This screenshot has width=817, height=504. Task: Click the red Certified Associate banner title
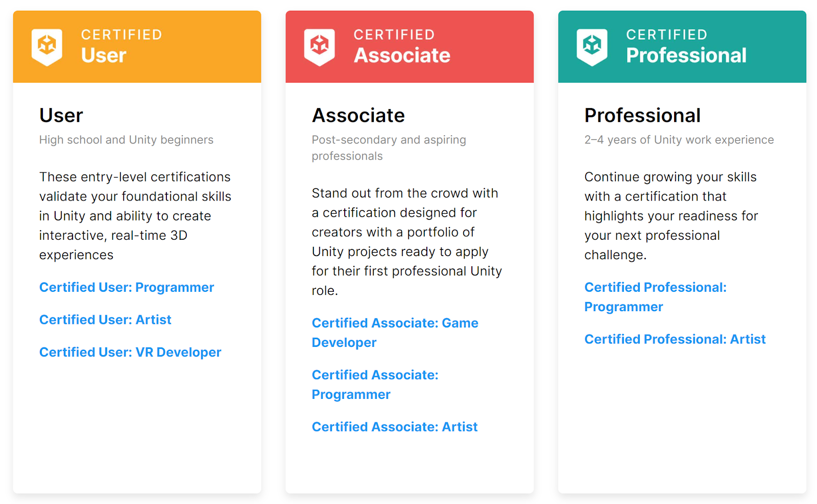click(402, 46)
